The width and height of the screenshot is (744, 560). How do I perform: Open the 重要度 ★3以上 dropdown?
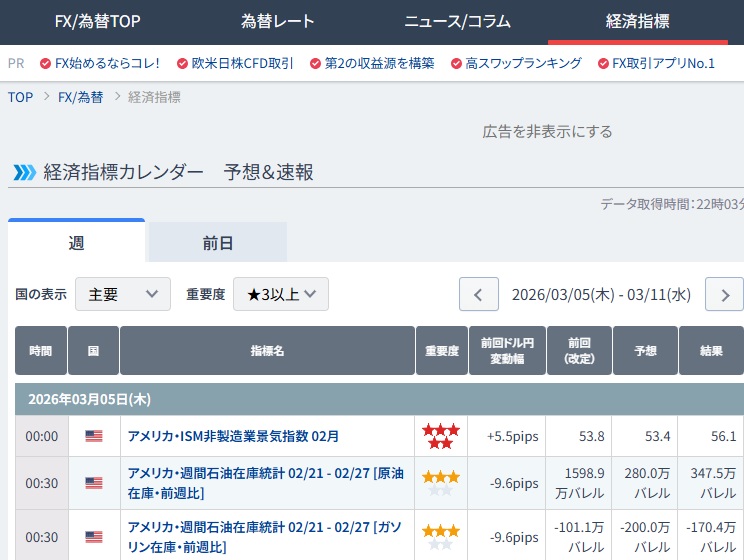[281, 295]
